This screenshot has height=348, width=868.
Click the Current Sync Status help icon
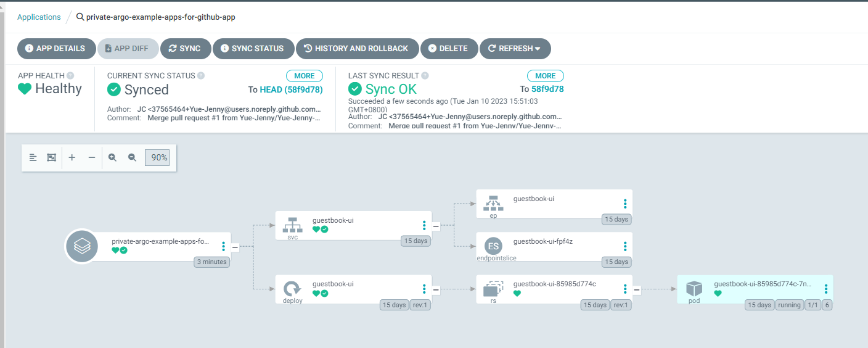point(202,75)
